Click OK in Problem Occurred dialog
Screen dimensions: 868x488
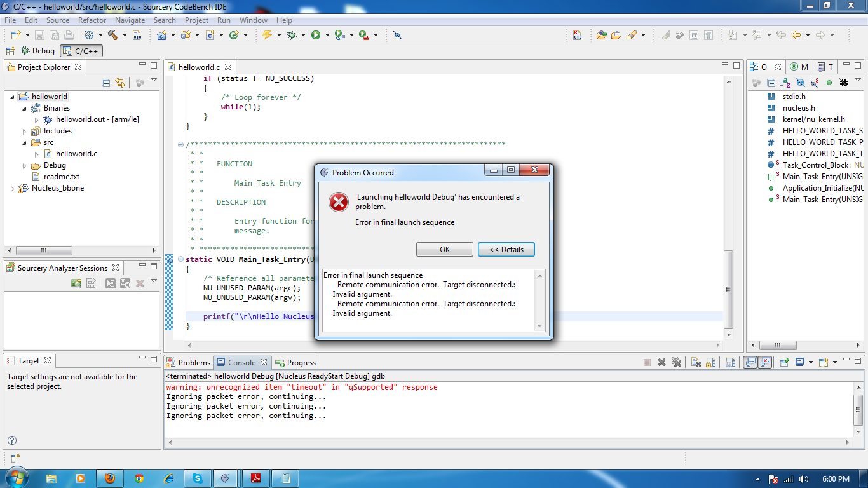click(x=445, y=249)
